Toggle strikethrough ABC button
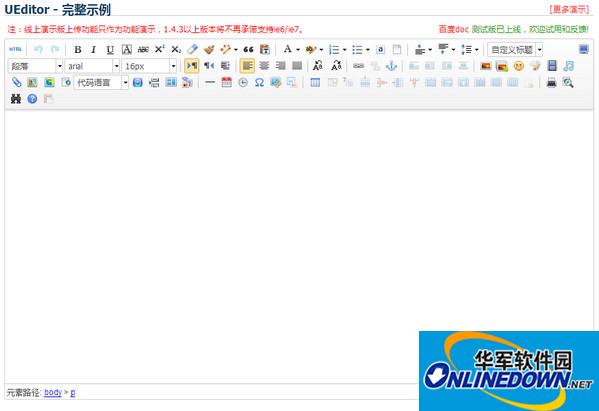Screen dimensions: 599x411 point(143,49)
